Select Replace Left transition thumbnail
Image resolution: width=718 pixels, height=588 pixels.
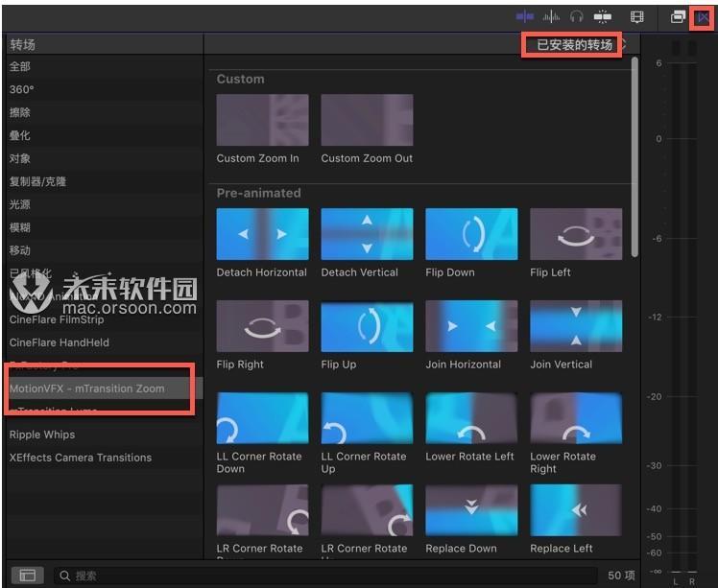[x=576, y=509]
